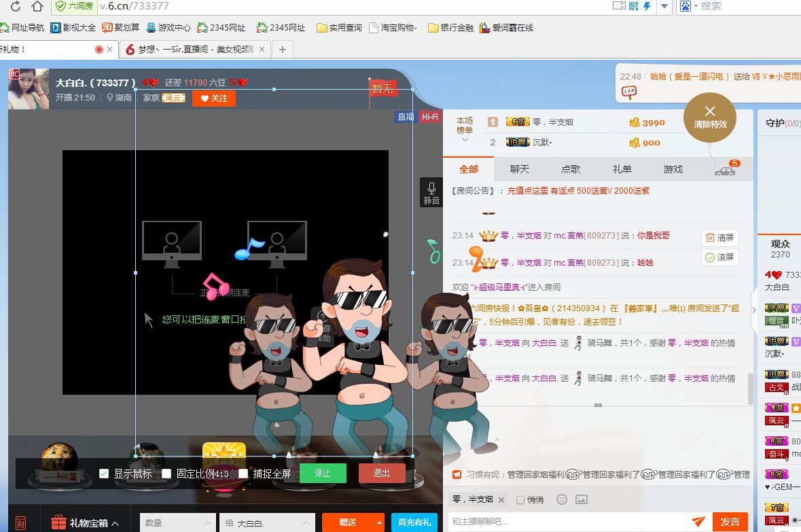801x532 pixels.
Task: Open the 影视大全 bookmark
Action: (73, 28)
